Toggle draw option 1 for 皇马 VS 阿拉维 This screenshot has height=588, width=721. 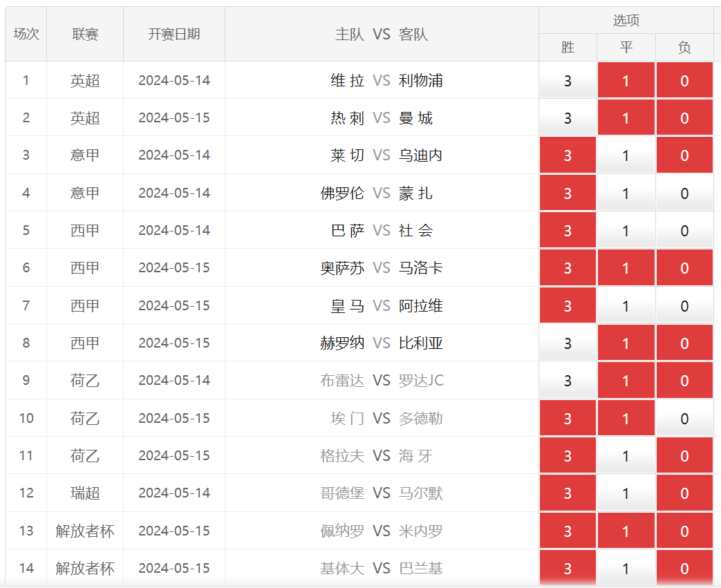pyautogui.click(x=626, y=305)
